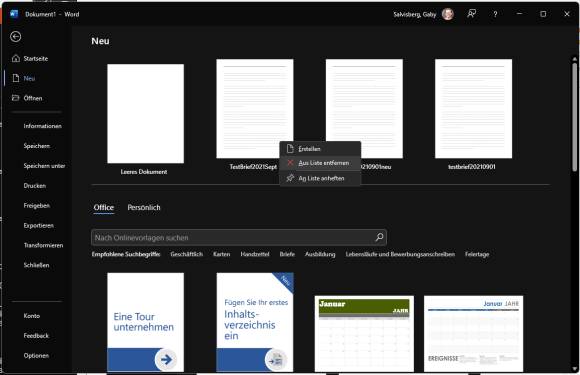The height and width of the screenshot is (375, 580).
Task: Choose Aus Liste entfernen
Action: [x=320, y=163]
